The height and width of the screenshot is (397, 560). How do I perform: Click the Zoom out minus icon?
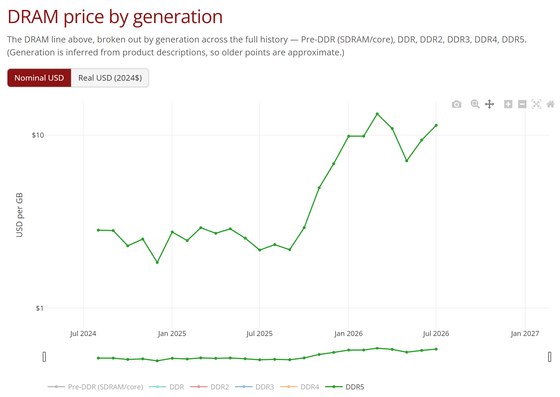tap(522, 104)
